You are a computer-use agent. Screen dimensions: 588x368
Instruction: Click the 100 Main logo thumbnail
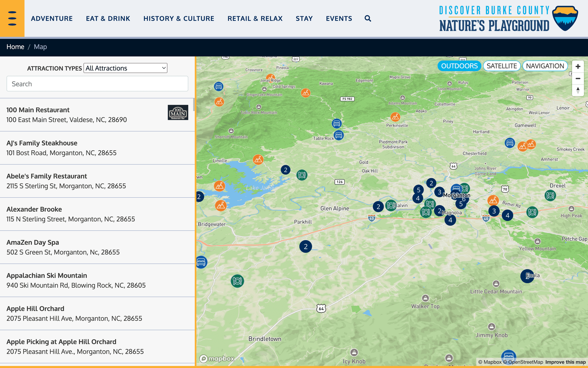tap(178, 112)
